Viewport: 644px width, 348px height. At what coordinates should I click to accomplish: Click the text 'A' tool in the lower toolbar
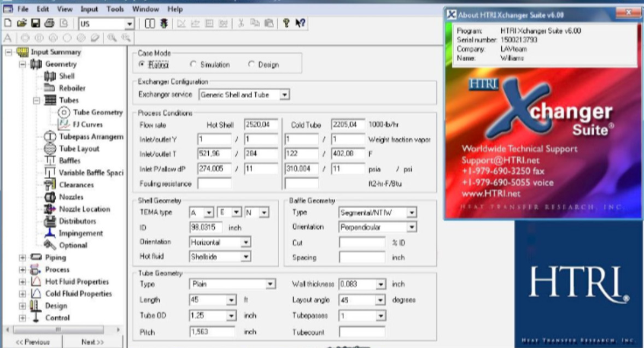tap(8, 38)
